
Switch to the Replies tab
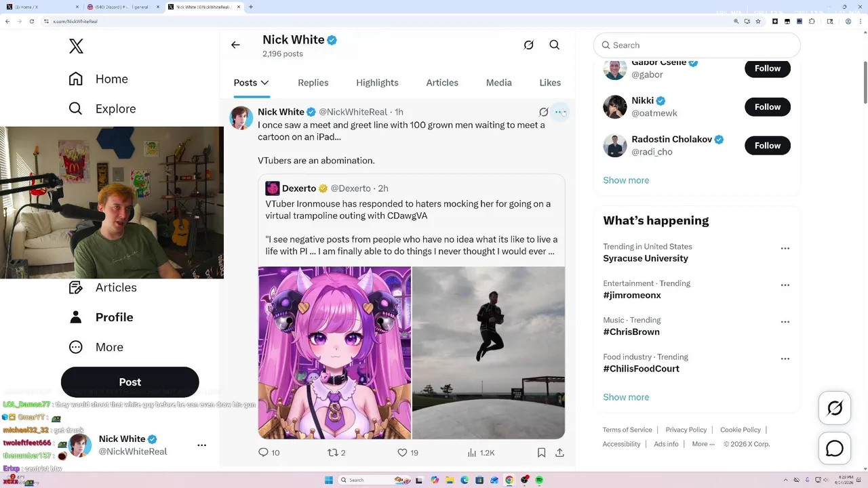click(x=313, y=83)
